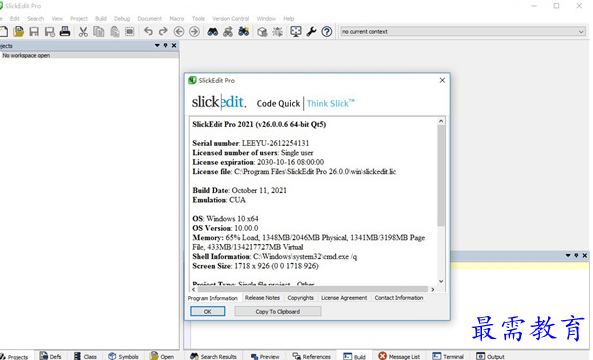The width and height of the screenshot is (593, 360).
Task: Cut selection with the scissors icon
Action: [x=83, y=31]
